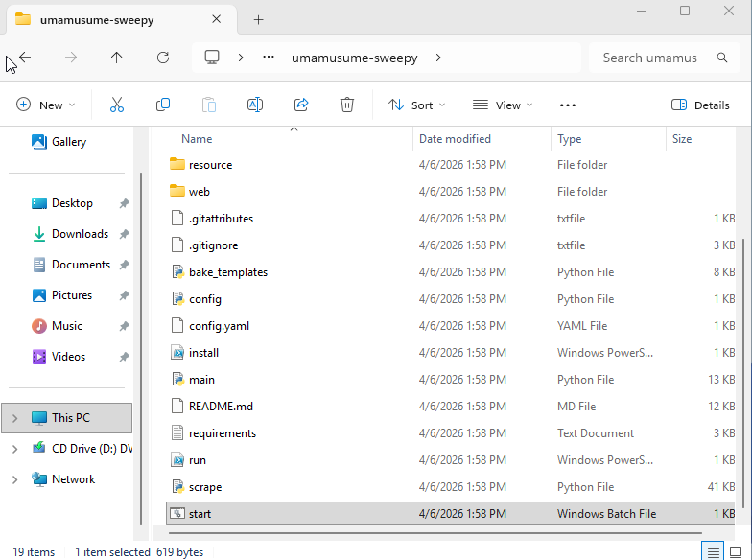Show hidden breadcrumb path ellipsis
The image size is (752, 560).
269,58
